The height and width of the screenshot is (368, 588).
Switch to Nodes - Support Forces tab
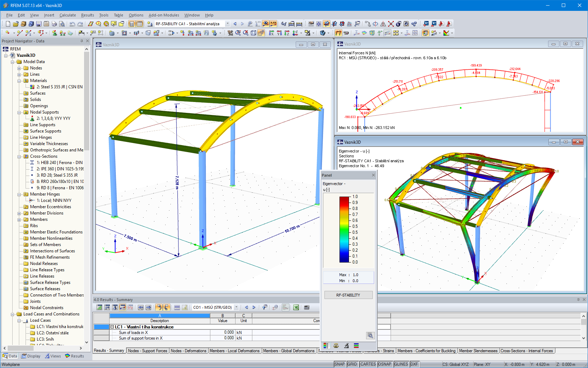click(x=147, y=351)
